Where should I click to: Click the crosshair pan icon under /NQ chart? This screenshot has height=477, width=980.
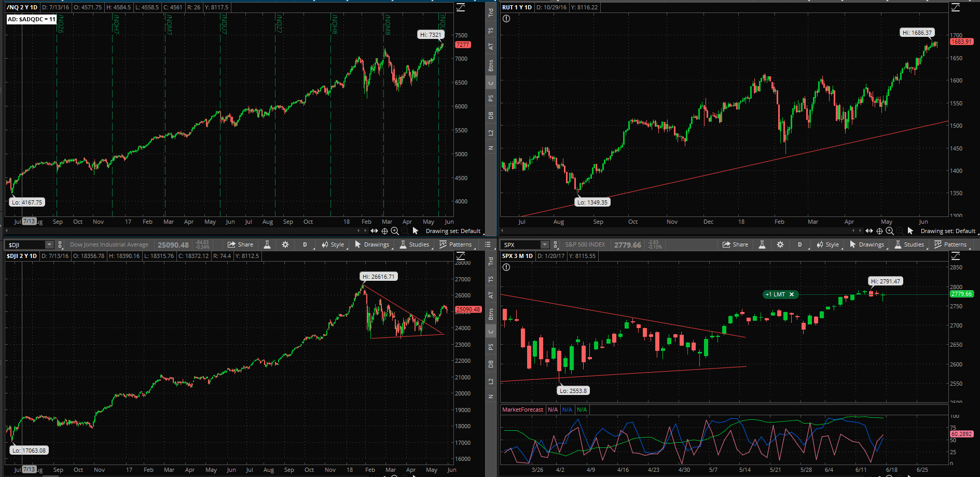pyautogui.click(x=384, y=231)
